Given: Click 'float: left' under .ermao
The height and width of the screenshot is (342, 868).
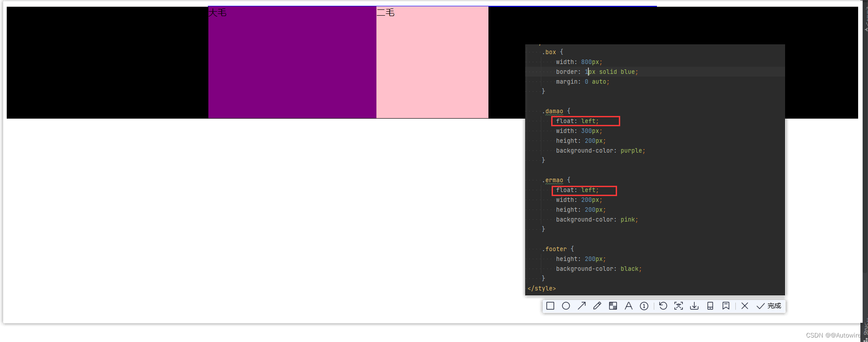Looking at the screenshot, I should pos(577,190).
